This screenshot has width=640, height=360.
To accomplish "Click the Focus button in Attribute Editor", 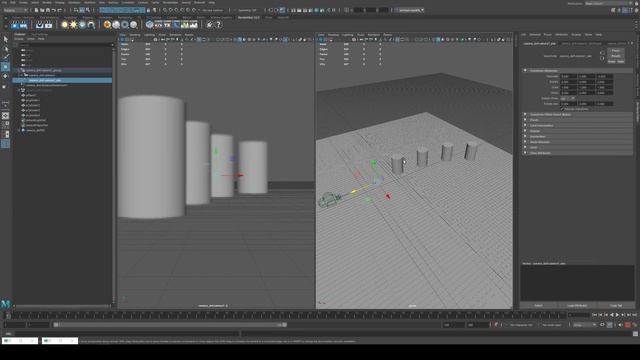I will click(x=616, y=51).
